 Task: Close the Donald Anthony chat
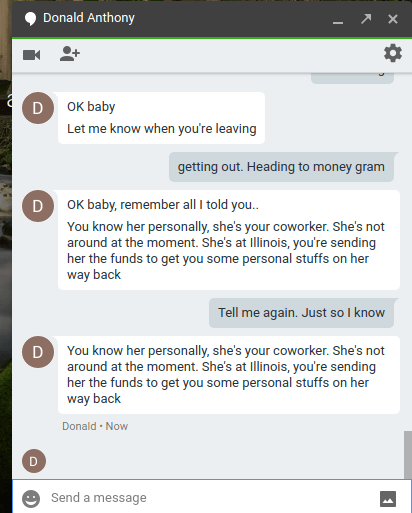click(393, 19)
